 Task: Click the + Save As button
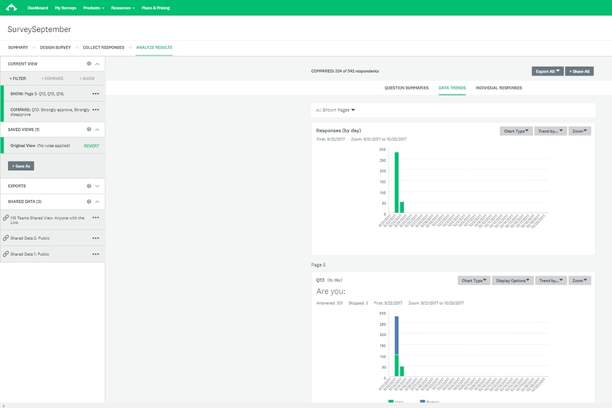21,166
